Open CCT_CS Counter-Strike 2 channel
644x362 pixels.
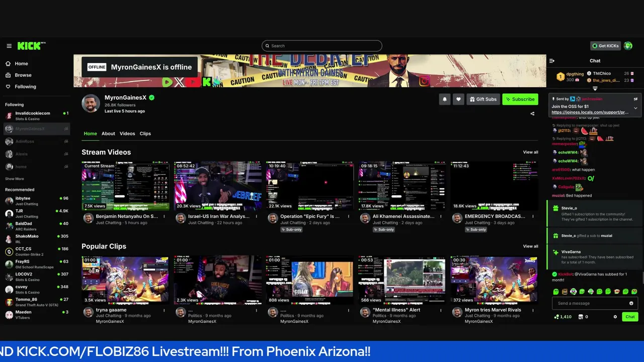(37, 251)
